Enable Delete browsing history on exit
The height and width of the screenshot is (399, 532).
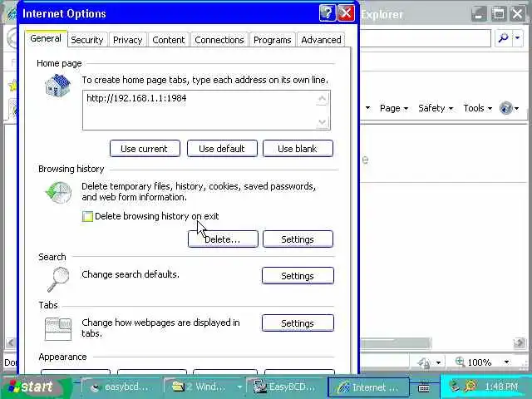coord(87,216)
